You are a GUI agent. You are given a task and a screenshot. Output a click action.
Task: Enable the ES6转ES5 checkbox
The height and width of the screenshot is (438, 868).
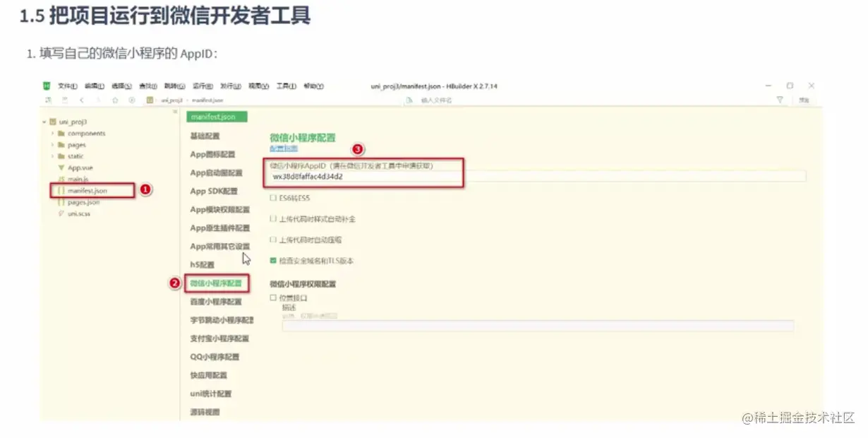click(x=273, y=199)
